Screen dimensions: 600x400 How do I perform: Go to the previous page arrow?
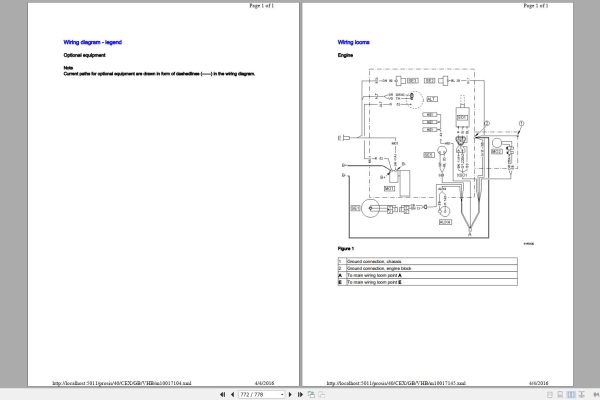232,394
